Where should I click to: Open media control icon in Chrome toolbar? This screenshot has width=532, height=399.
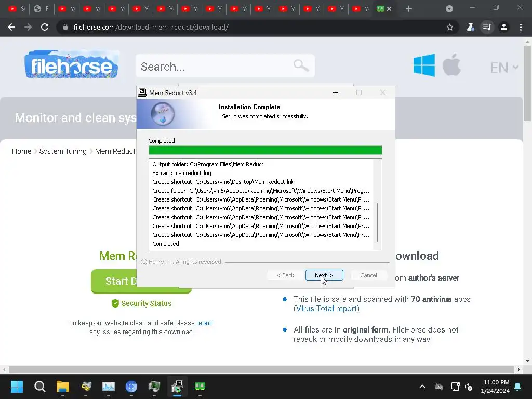487,27
